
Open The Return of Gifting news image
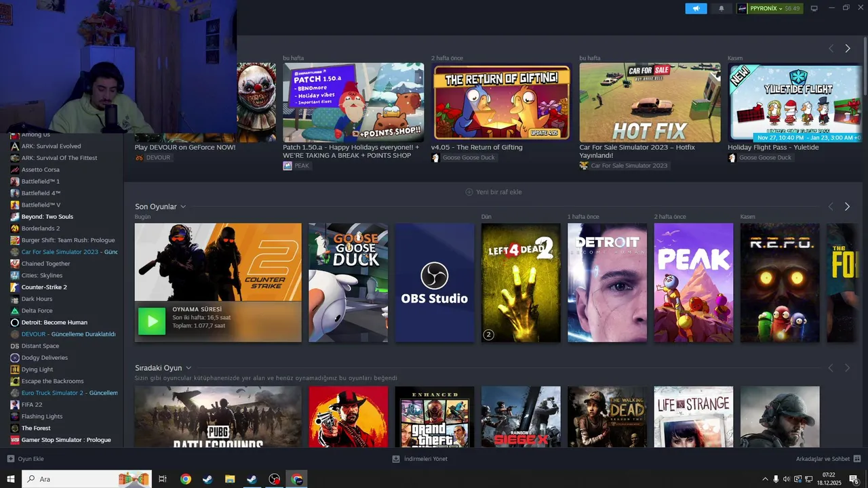[502, 102]
